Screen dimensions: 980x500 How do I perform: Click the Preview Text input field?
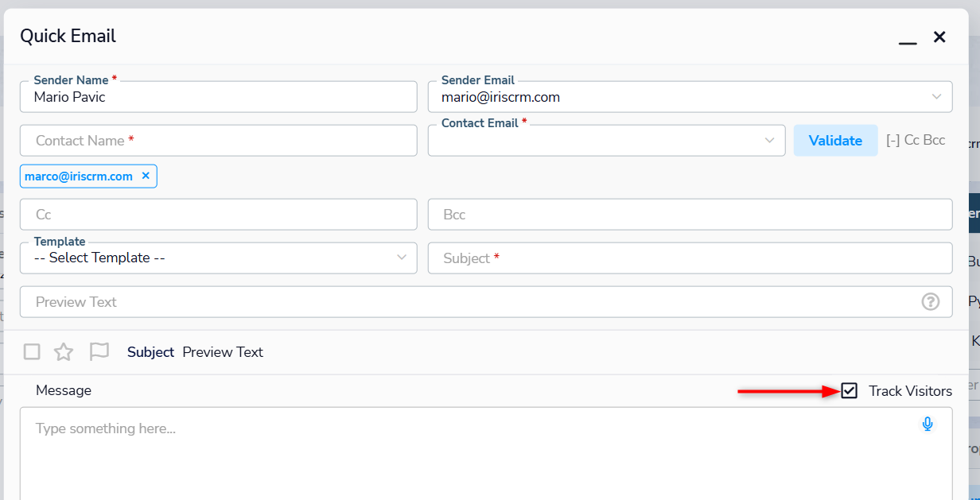pos(486,302)
